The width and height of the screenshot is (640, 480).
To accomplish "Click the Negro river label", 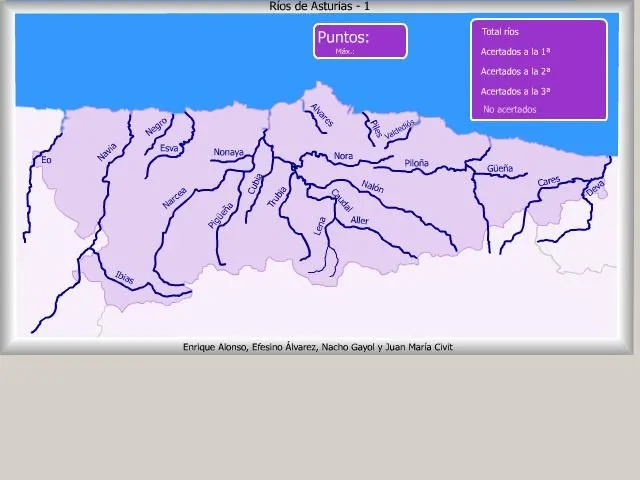I will (156, 127).
